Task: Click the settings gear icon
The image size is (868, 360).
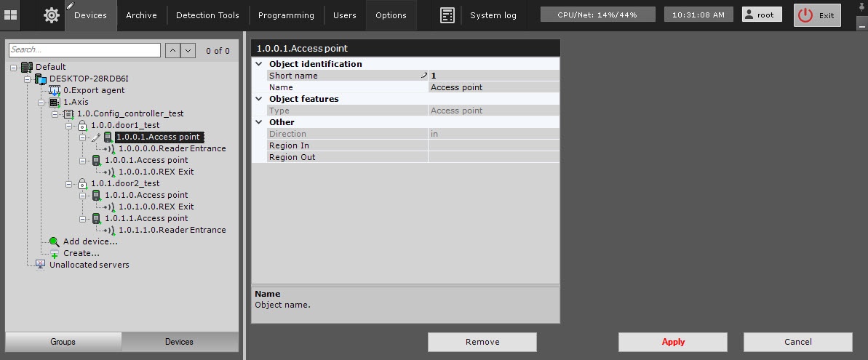Action: 52,15
